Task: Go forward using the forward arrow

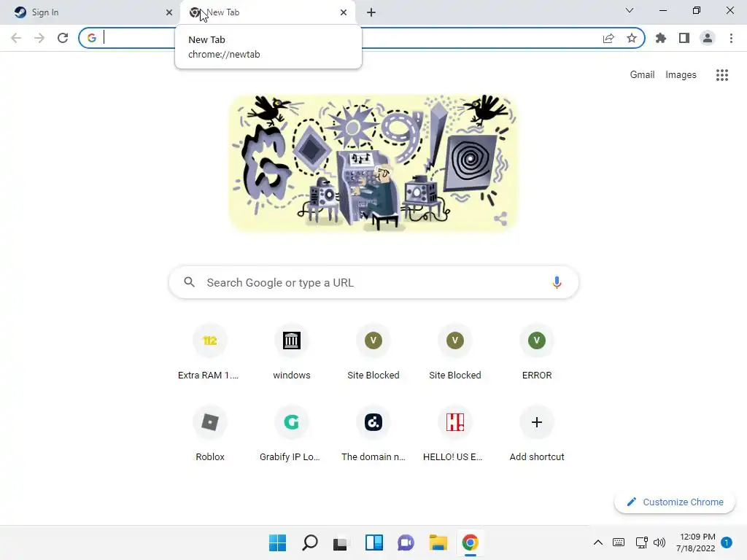Action: 39,38
